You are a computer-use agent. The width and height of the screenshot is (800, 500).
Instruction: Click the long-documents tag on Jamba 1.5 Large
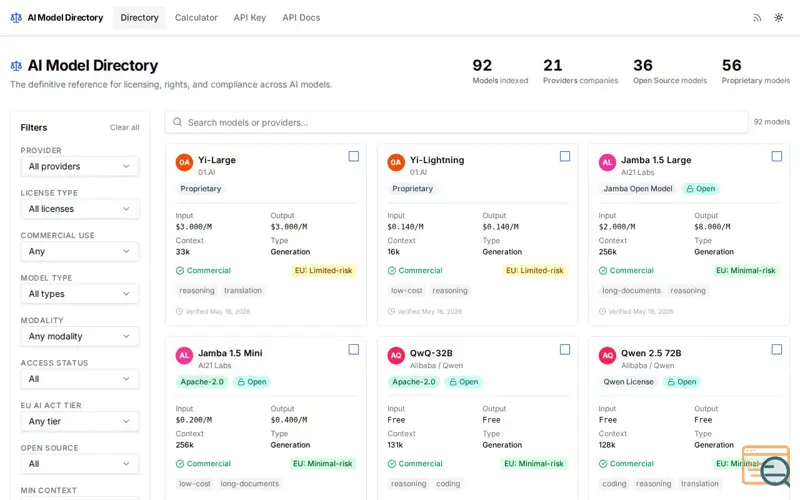(631, 291)
